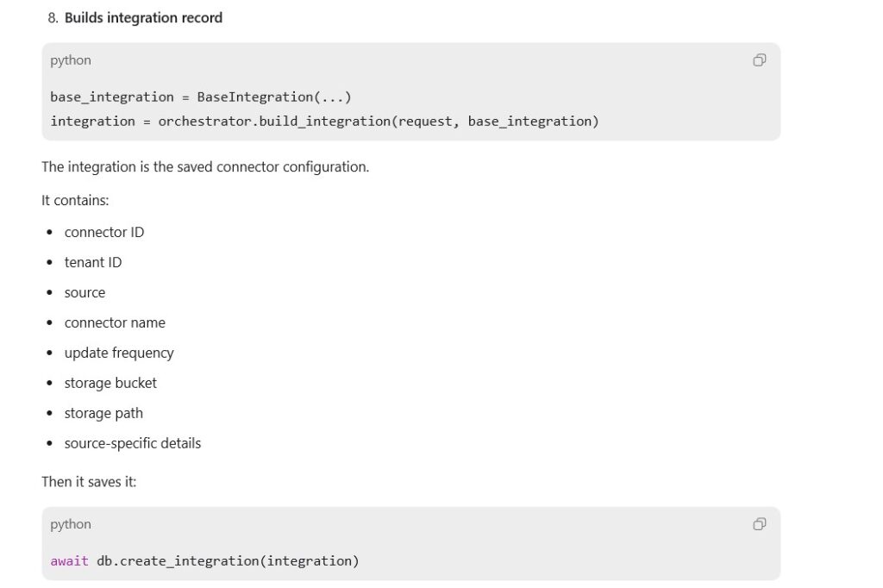Click the purple await keyword
The height and width of the screenshot is (588, 883).
(69, 561)
